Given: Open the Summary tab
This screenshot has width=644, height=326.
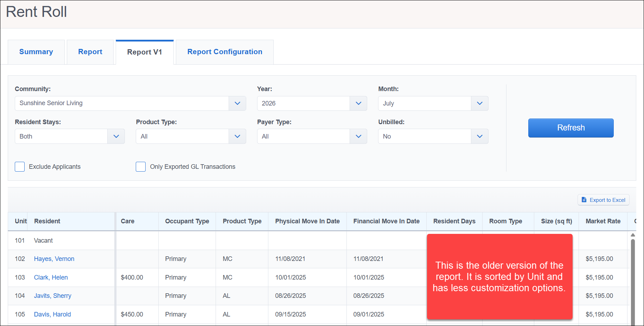Looking at the screenshot, I should click(x=36, y=52).
